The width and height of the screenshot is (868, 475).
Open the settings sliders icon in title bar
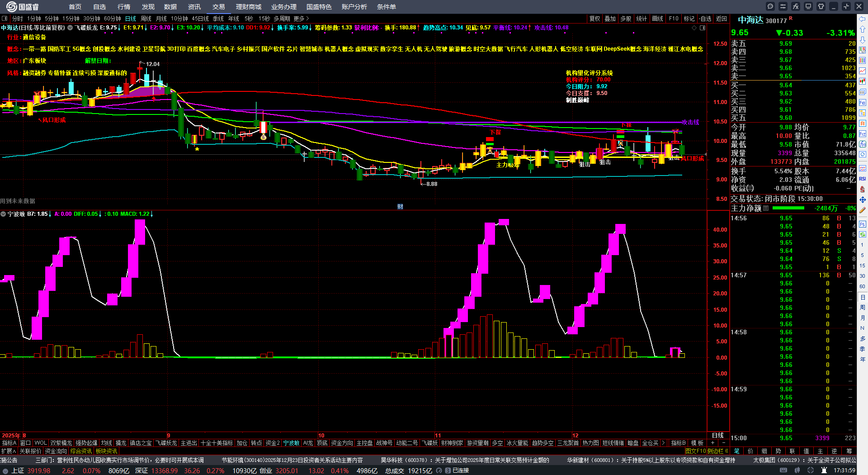783,6
